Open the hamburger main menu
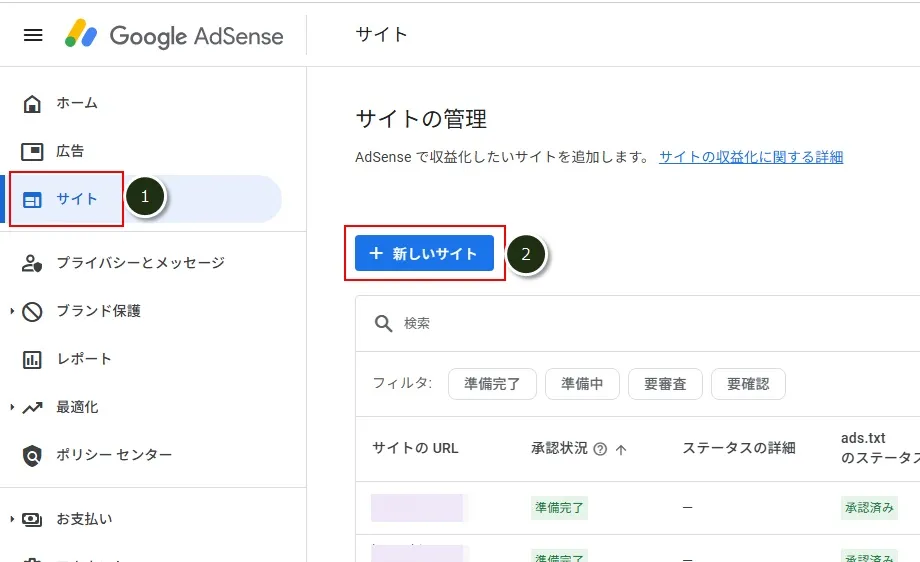 point(33,35)
